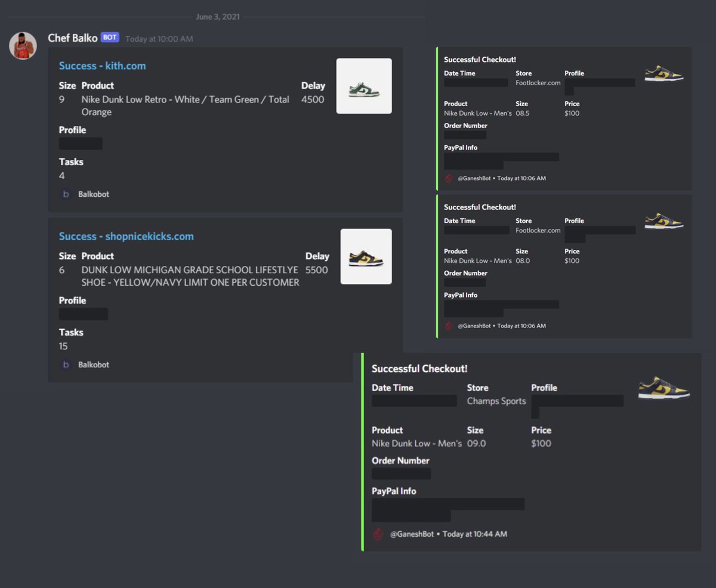
Task: Click the Tasks value 4
Action: [x=62, y=176]
